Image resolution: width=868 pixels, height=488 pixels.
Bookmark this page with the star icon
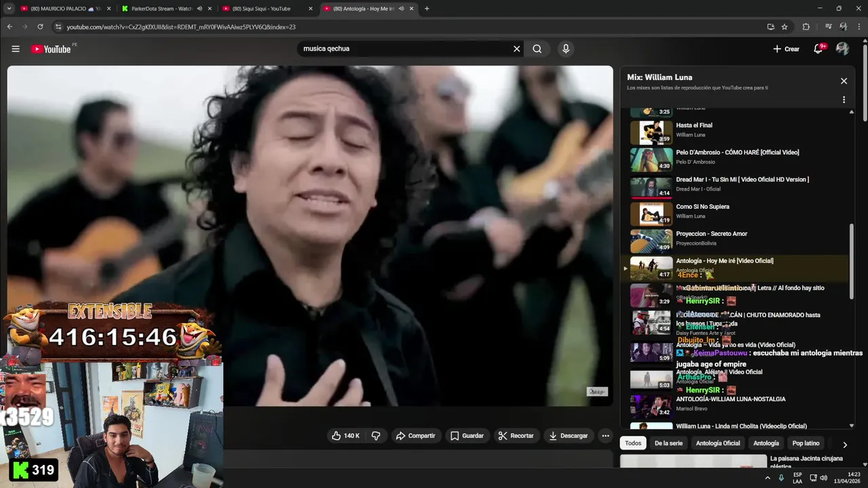tap(785, 27)
